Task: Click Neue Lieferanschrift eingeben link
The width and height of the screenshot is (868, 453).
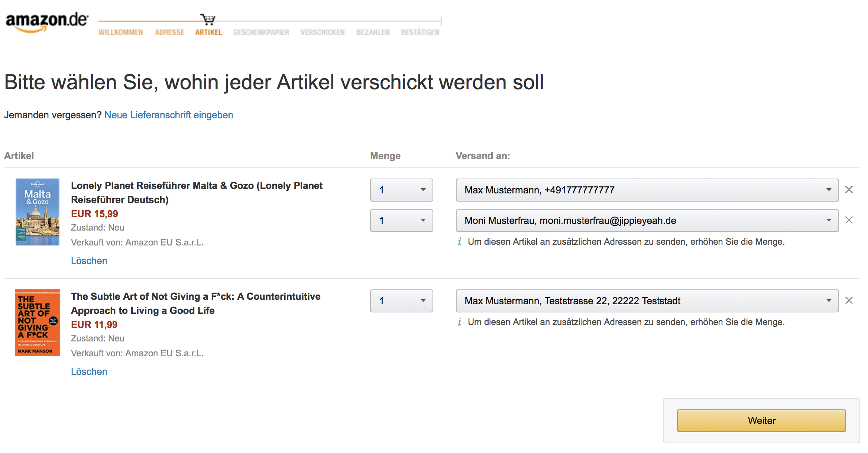Action: [x=169, y=115]
